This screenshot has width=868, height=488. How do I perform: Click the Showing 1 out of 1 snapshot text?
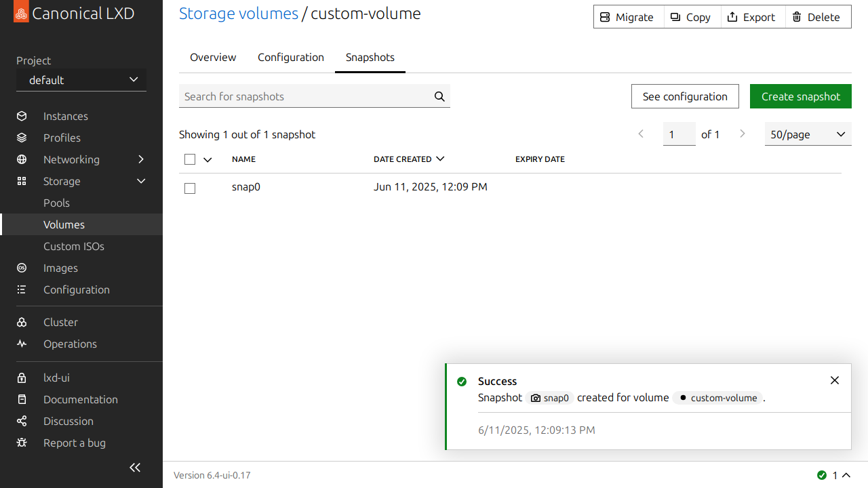click(x=248, y=134)
